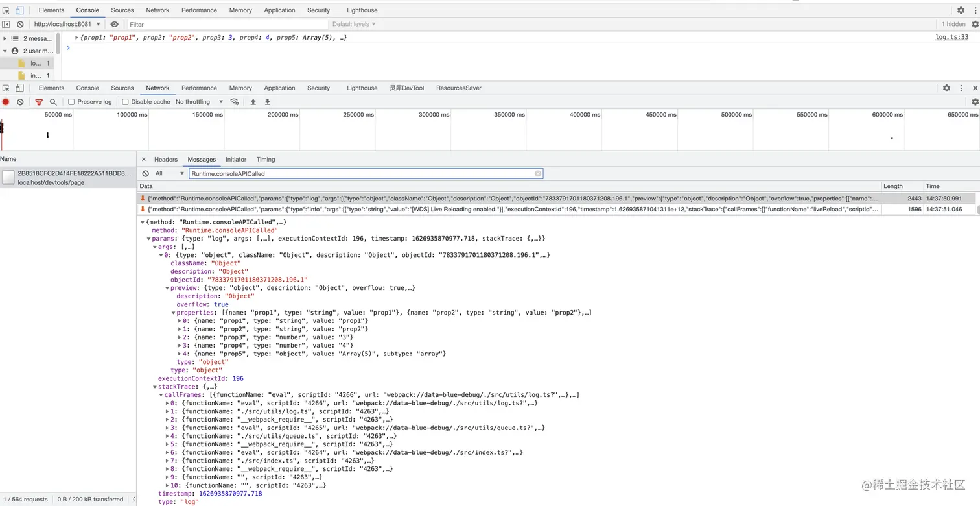
Task: Switch to the Timing tab
Action: click(266, 159)
